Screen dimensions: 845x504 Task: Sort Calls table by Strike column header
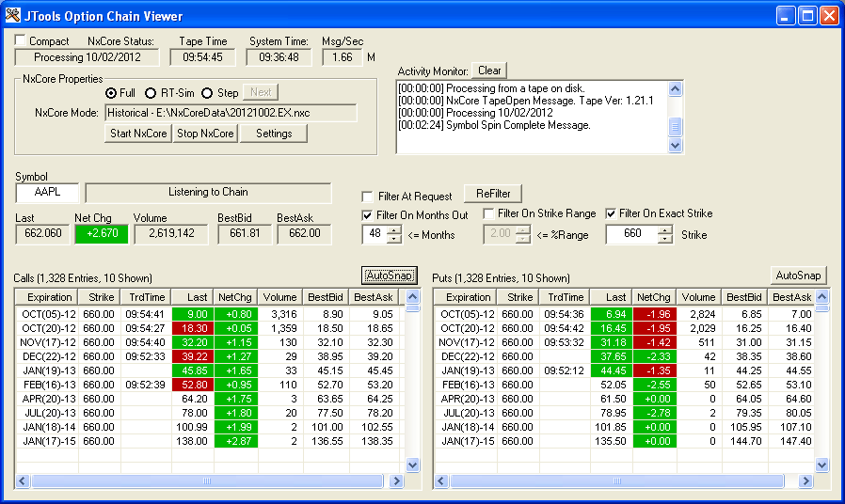tap(101, 297)
